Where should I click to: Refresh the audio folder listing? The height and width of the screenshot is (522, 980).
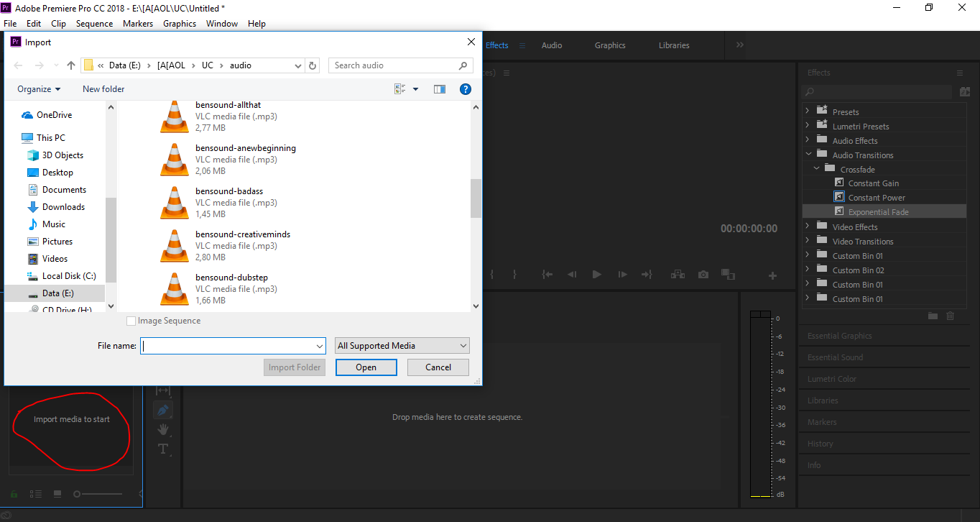click(313, 65)
